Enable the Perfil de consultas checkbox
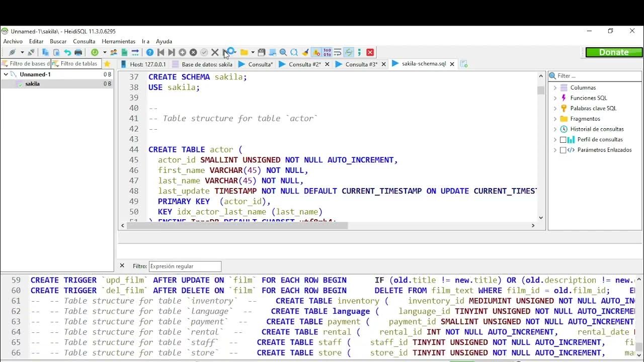The height and width of the screenshot is (362, 644). pos(563,140)
